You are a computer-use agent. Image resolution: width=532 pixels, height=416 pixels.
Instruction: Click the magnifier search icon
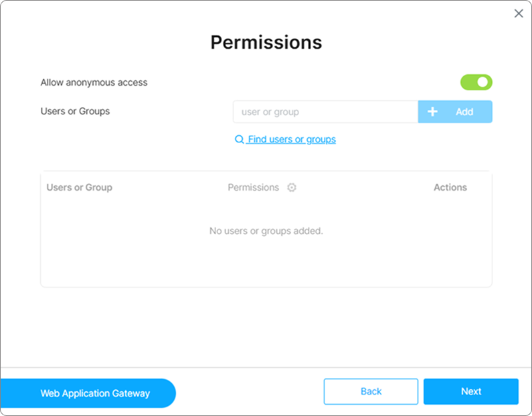(x=239, y=140)
